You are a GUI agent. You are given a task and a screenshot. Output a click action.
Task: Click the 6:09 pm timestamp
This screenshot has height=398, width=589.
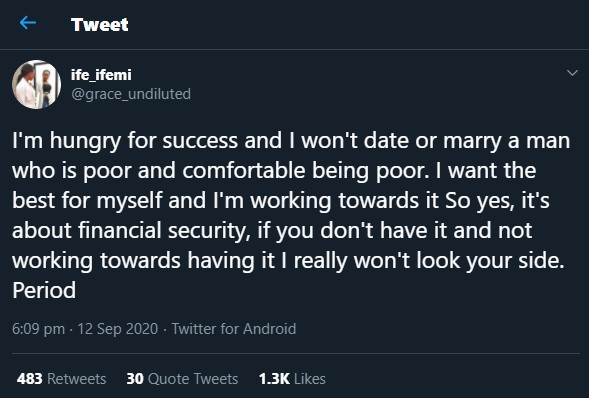point(38,329)
